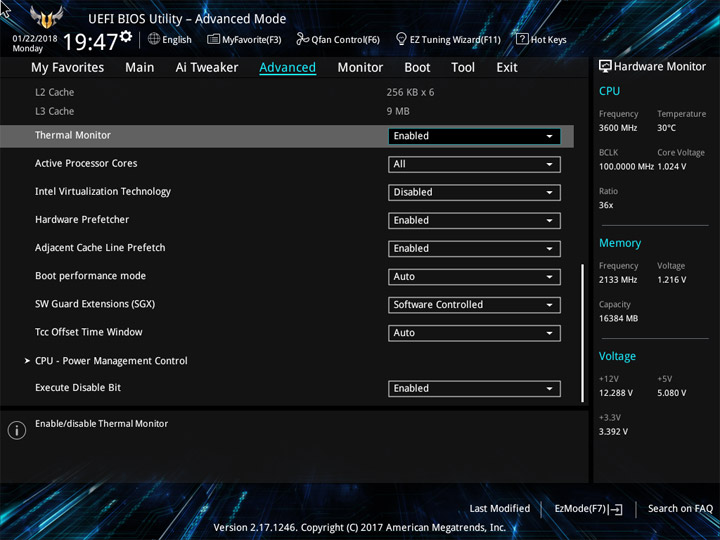720x540 pixels.
Task: Click the Qfan fan icon
Action: [302, 39]
